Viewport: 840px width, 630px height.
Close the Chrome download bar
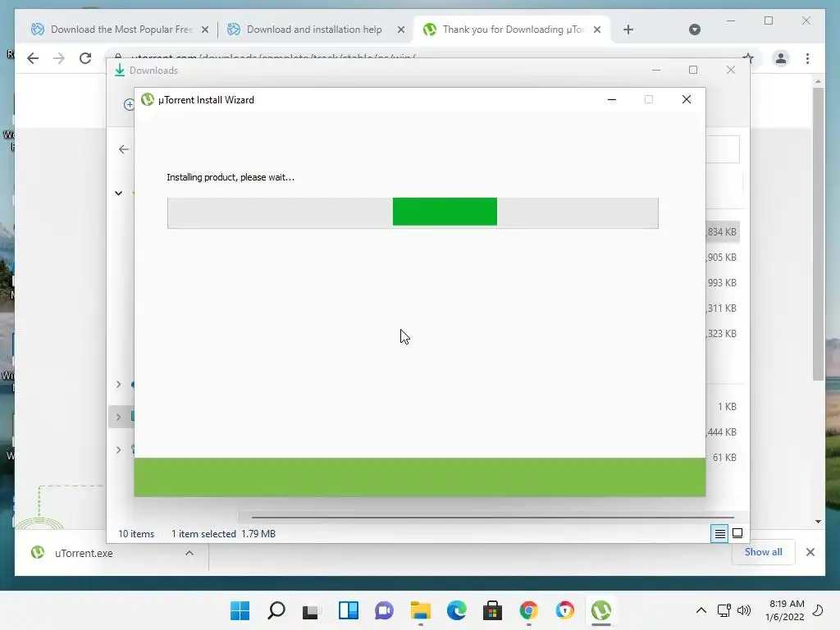[x=810, y=552]
